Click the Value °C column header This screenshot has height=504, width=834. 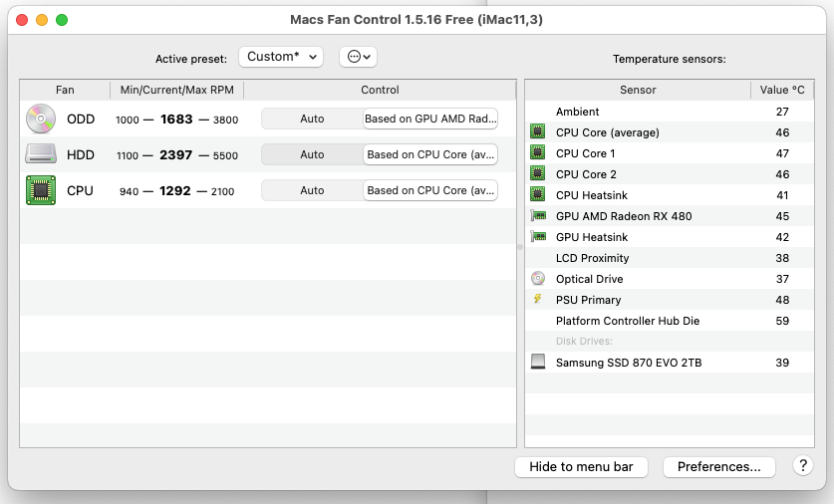point(782,90)
